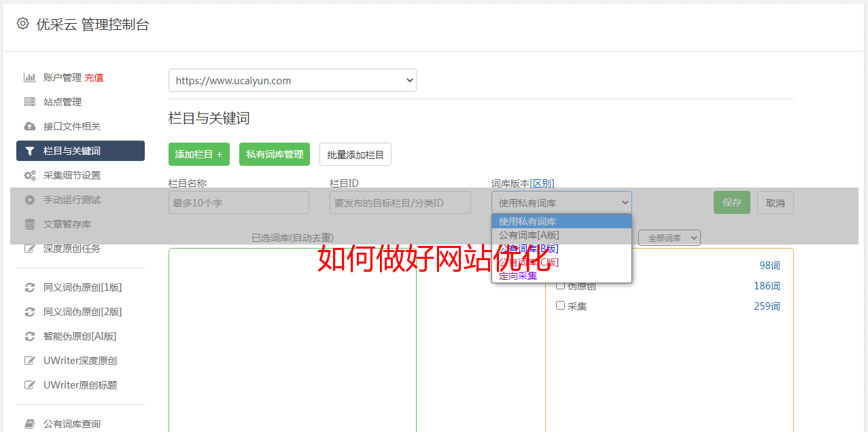Click the server icon next to 站点管理
This screenshot has width=868, height=432.
point(29,102)
